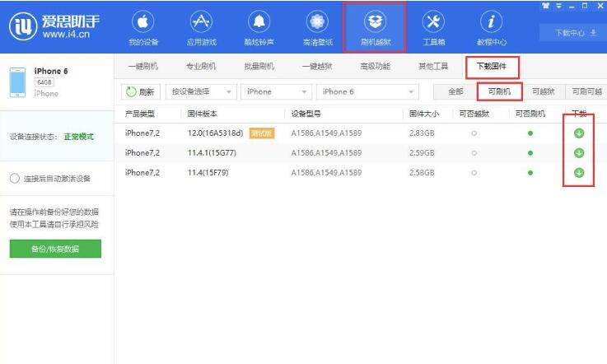The width and height of the screenshot is (607, 364).
Task: Click the iPhone 6 device thumbnail
Action: [x=17, y=82]
